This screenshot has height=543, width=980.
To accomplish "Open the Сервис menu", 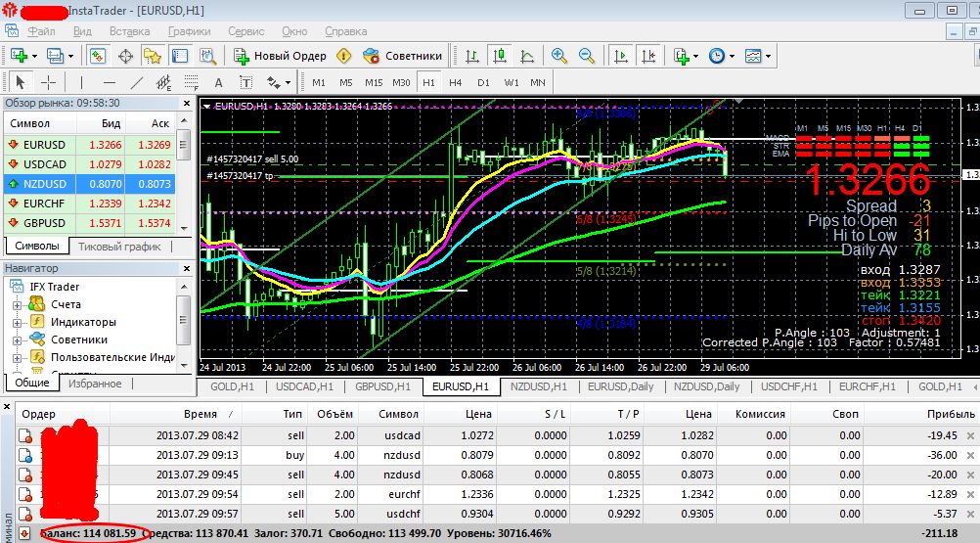I will [245, 30].
